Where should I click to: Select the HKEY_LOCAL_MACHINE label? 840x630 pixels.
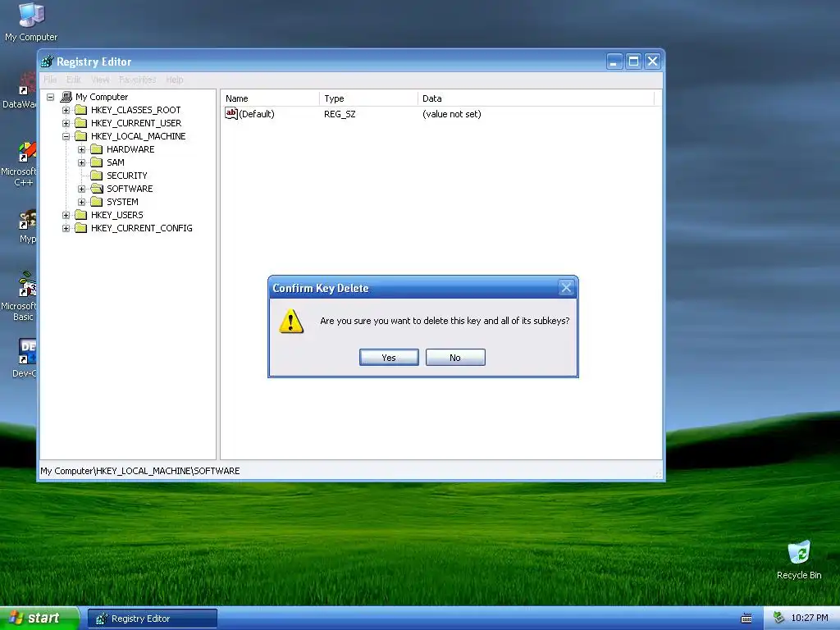tap(138, 137)
